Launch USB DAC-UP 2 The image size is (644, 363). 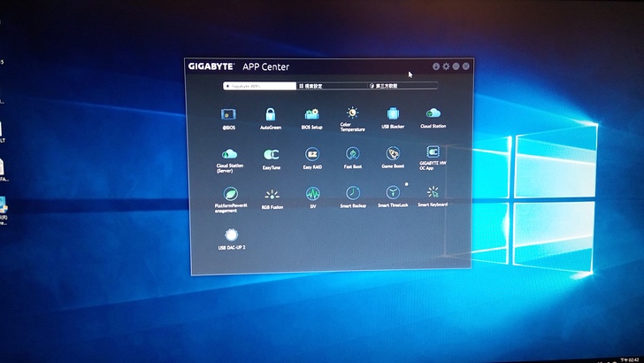coord(231,239)
